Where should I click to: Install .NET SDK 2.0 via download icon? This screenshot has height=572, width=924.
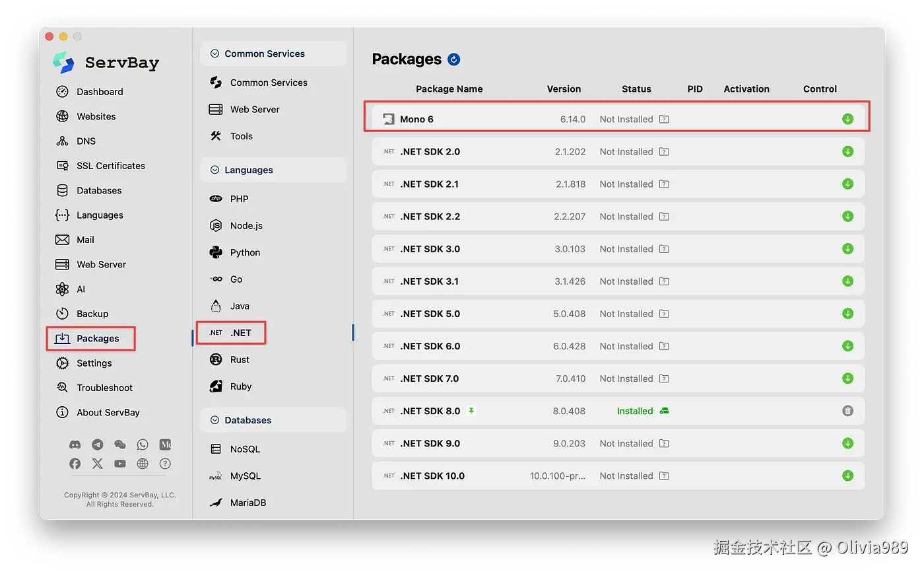(x=847, y=151)
